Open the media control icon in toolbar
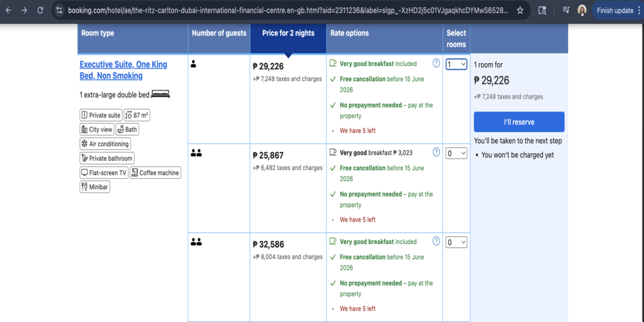Screen dimensions: 644x322 566,11
